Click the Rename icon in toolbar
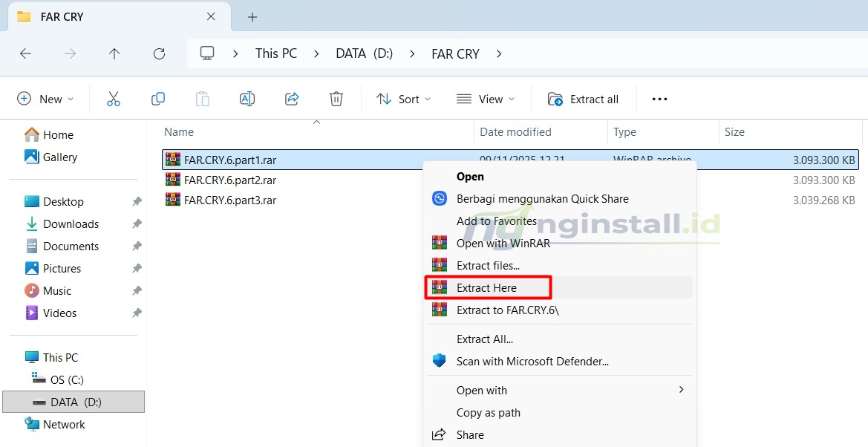The height and width of the screenshot is (447, 868). tap(247, 99)
